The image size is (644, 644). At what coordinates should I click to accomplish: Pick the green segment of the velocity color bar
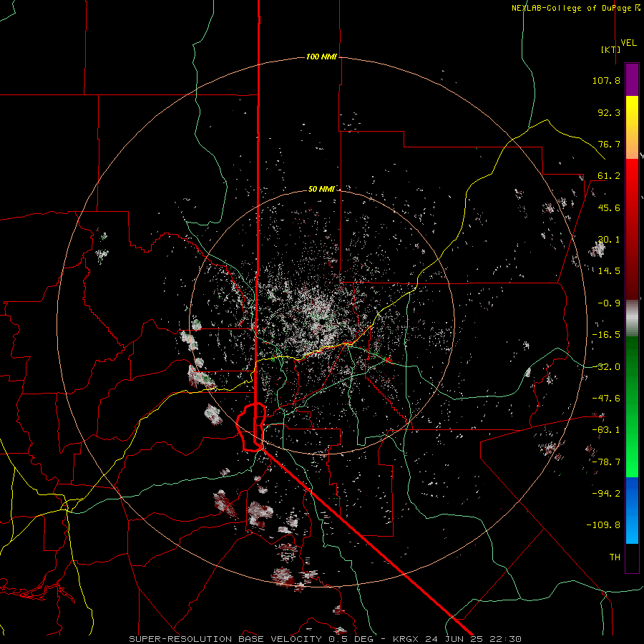[x=632, y=406]
